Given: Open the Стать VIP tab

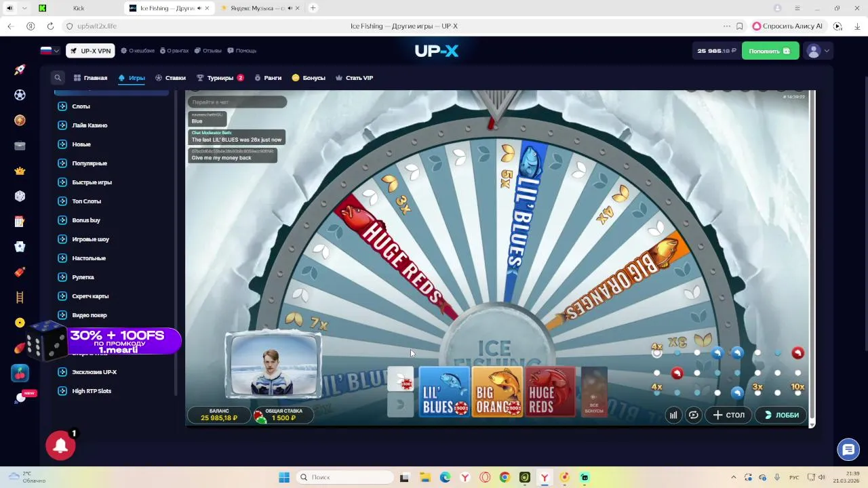Looking at the screenshot, I should click(x=354, y=78).
